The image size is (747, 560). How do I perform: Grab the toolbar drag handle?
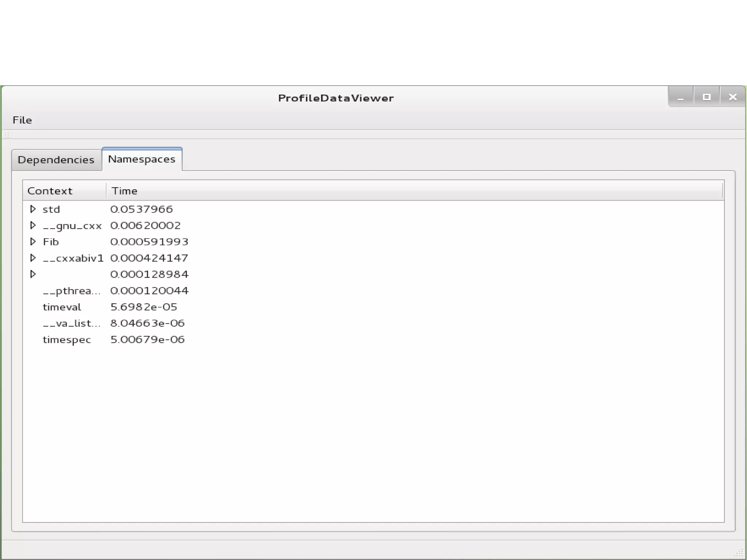coord(7,135)
